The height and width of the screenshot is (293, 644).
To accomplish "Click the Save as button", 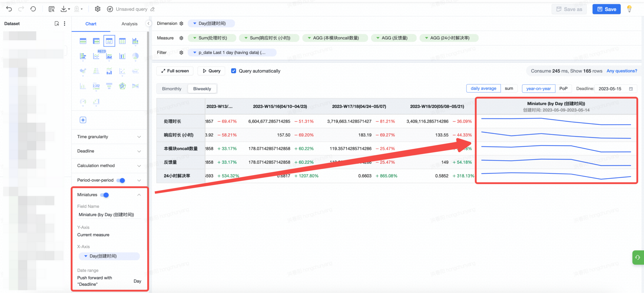I will (569, 9).
